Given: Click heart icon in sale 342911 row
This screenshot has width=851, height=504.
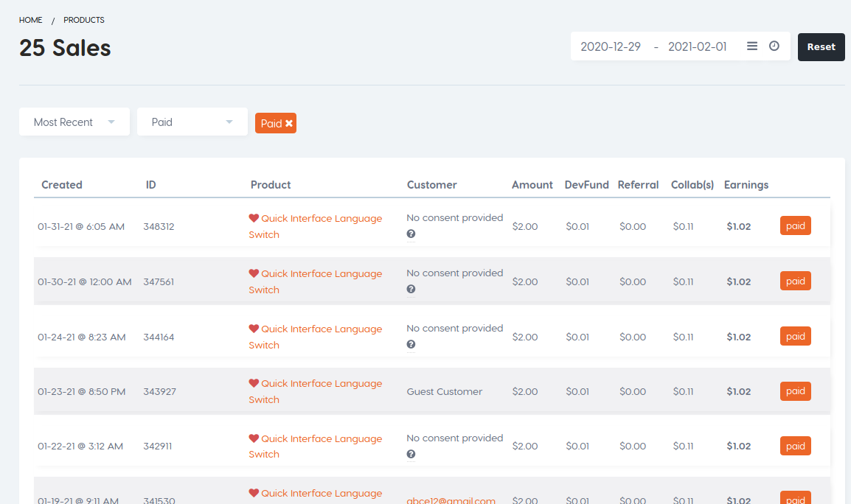Looking at the screenshot, I should pyautogui.click(x=254, y=438).
